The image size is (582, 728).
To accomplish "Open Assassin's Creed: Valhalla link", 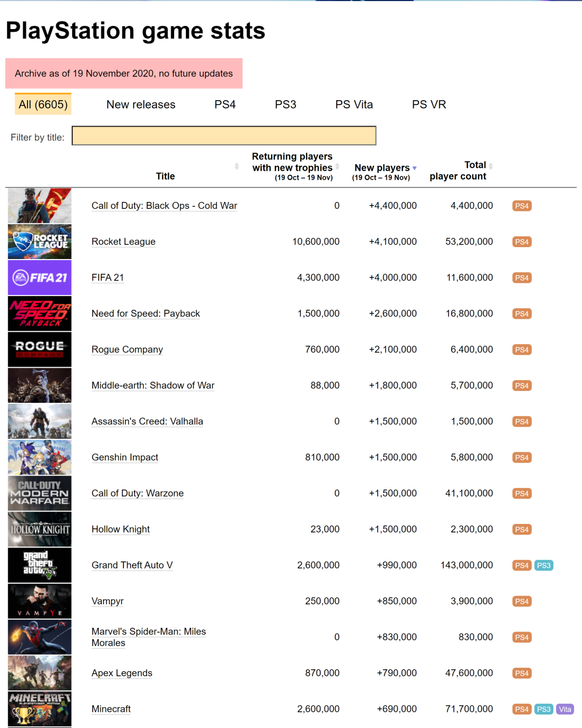I will [147, 422].
